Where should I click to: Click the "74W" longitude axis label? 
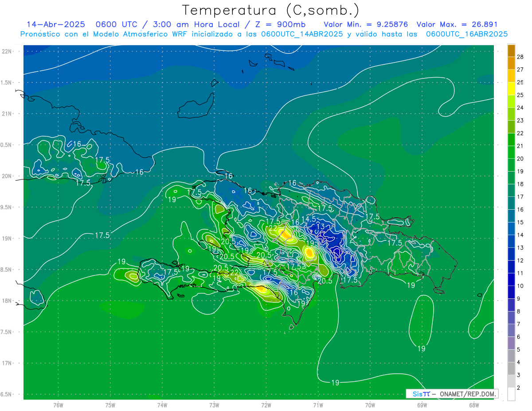162,405
